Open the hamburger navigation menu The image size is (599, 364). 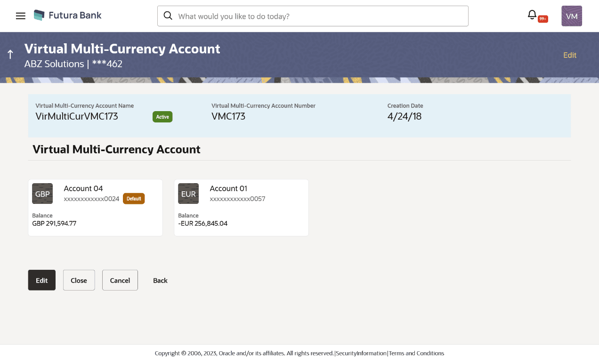20,16
